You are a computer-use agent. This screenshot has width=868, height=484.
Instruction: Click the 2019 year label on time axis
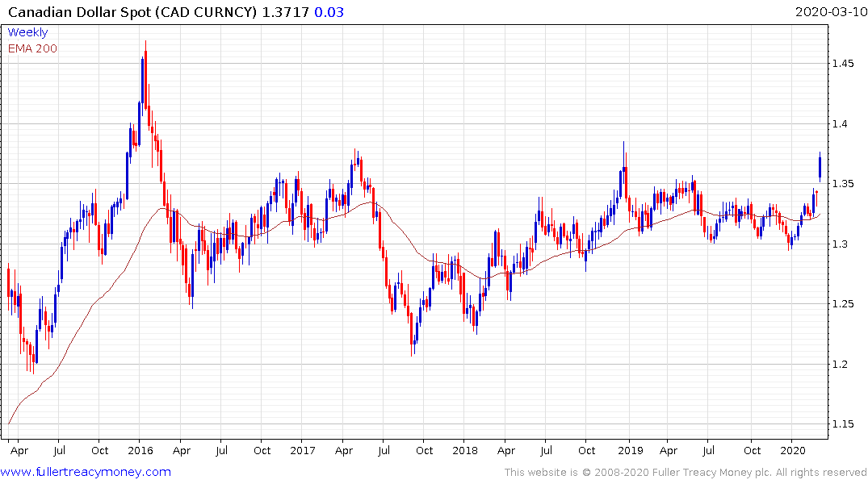click(x=630, y=450)
